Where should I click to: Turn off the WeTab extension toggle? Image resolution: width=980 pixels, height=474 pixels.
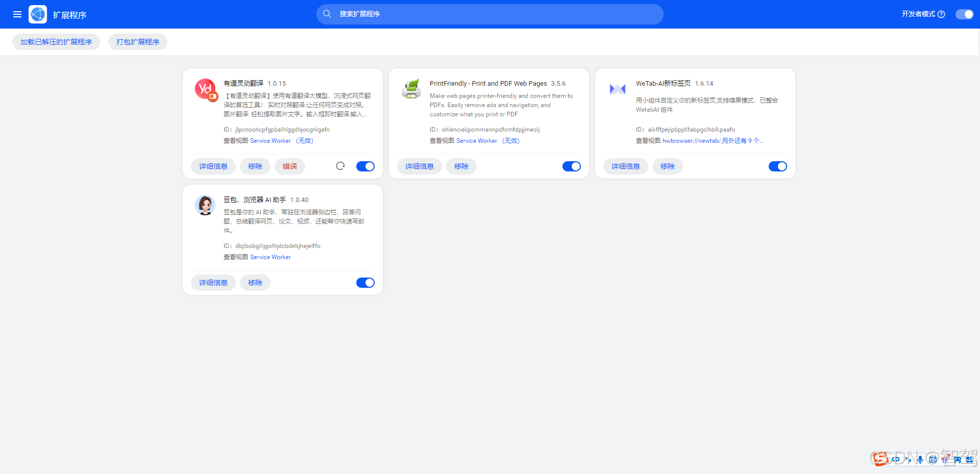[x=778, y=166]
